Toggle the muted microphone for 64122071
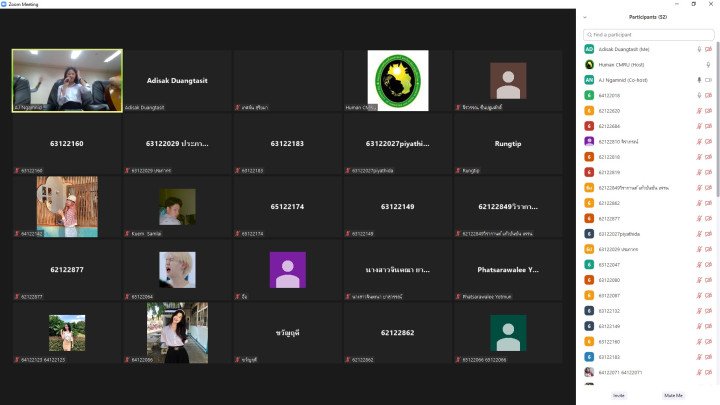720x405 pixels. click(x=699, y=372)
